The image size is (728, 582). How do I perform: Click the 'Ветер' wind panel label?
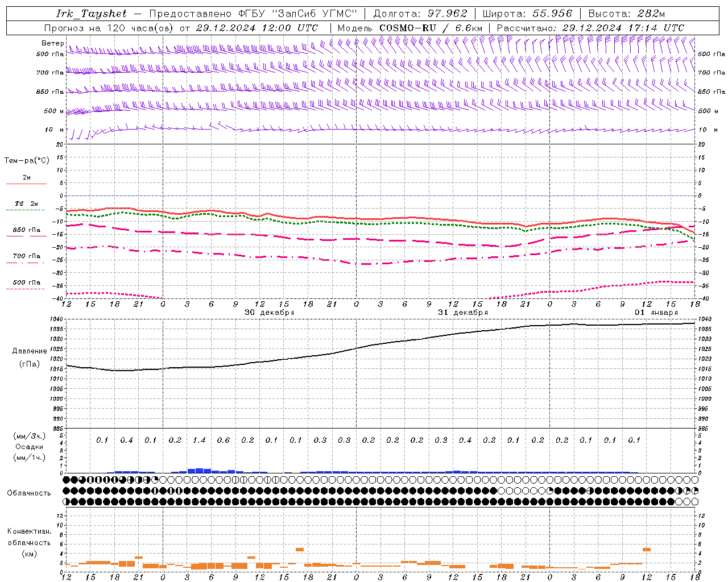click(53, 43)
